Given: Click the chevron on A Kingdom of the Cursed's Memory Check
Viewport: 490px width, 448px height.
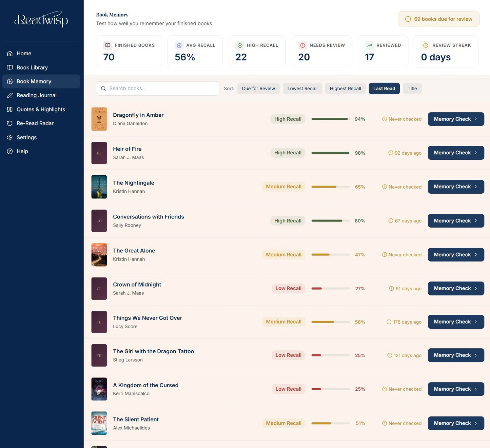Looking at the screenshot, I should [476, 389].
